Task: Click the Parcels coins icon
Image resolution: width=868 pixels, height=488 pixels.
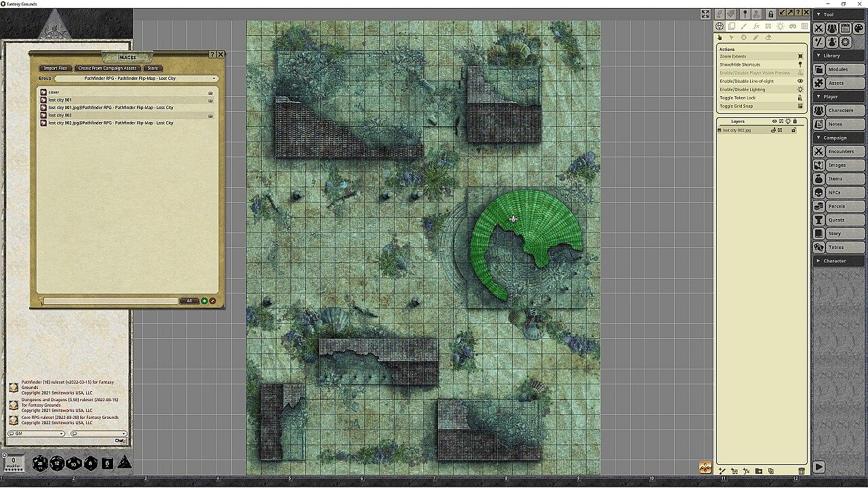Action: pos(819,206)
